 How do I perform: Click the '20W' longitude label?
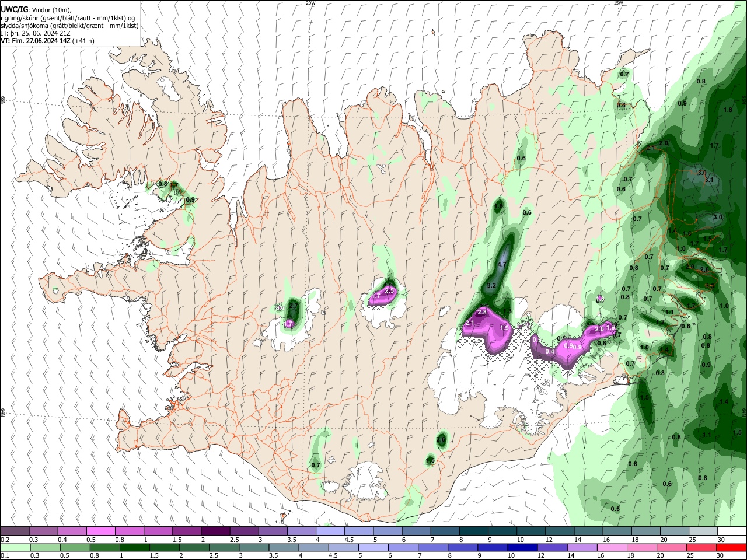coord(310,3)
